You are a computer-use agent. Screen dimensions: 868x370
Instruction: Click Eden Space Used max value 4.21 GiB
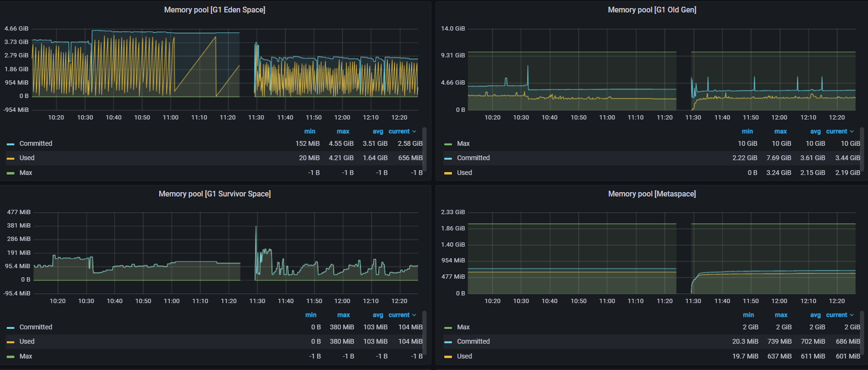click(341, 158)
